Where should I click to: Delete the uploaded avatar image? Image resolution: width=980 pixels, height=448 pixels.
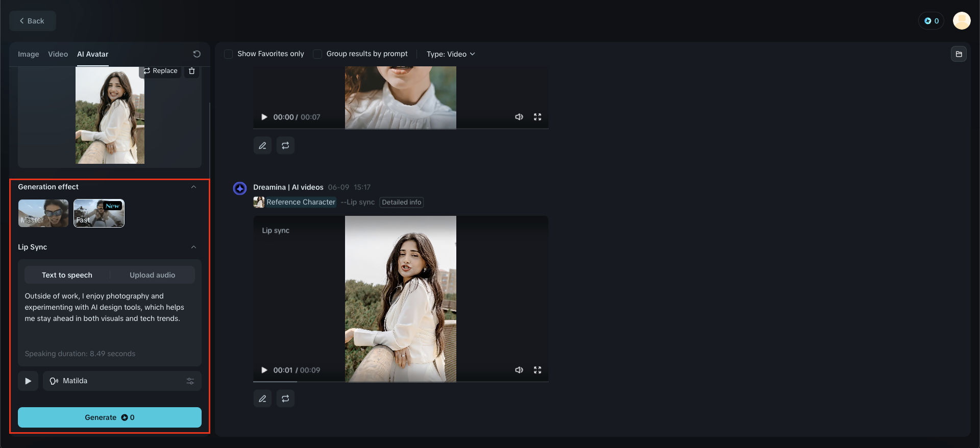pos(192,71)
